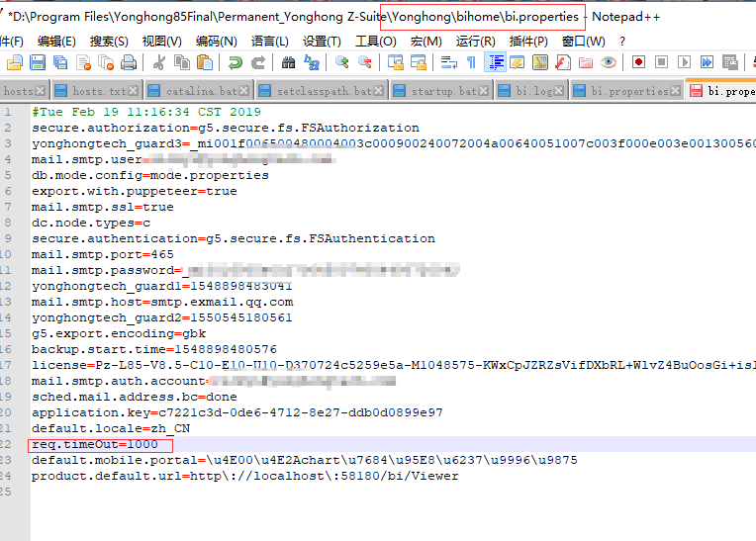Switch to the bi.log tab
756x541 pixels.
pos(534,91)
